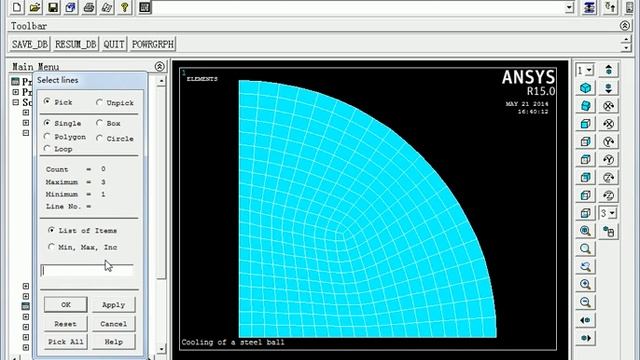This screenshot has height=360, width=640.
Task: Click the 'Count = 0' readout
Action: click(x=76, y=169)
